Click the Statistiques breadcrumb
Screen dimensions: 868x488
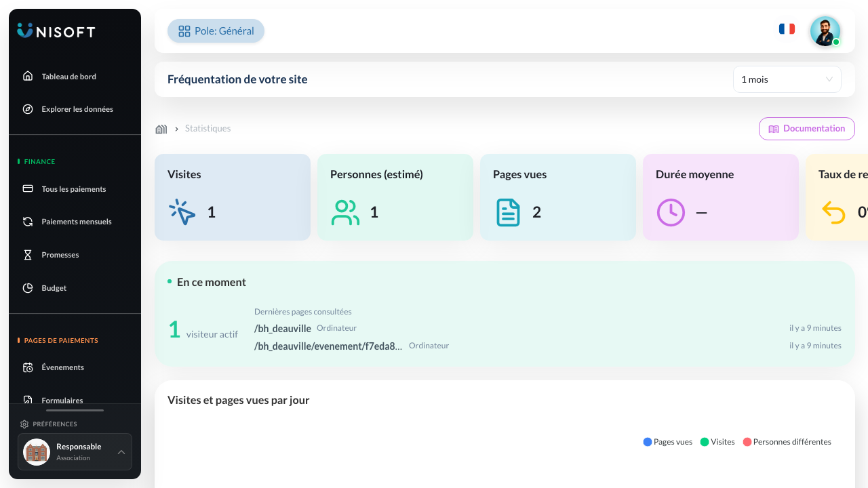(x=208, y=129)
